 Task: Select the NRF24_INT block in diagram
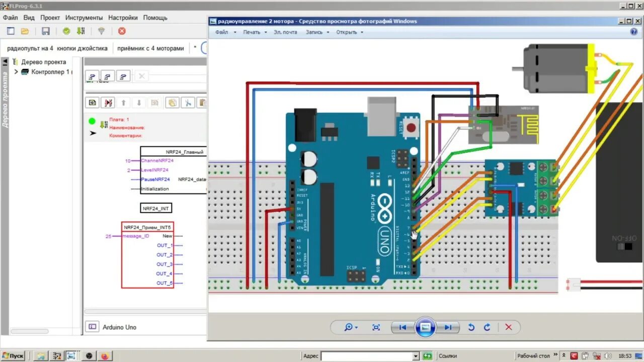pos(156,208)
